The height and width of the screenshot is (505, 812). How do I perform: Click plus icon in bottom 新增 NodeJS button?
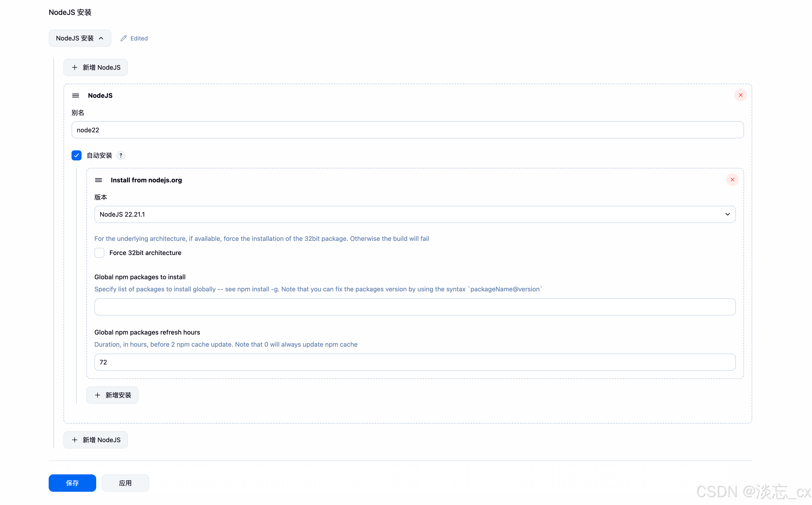[75, 440]
